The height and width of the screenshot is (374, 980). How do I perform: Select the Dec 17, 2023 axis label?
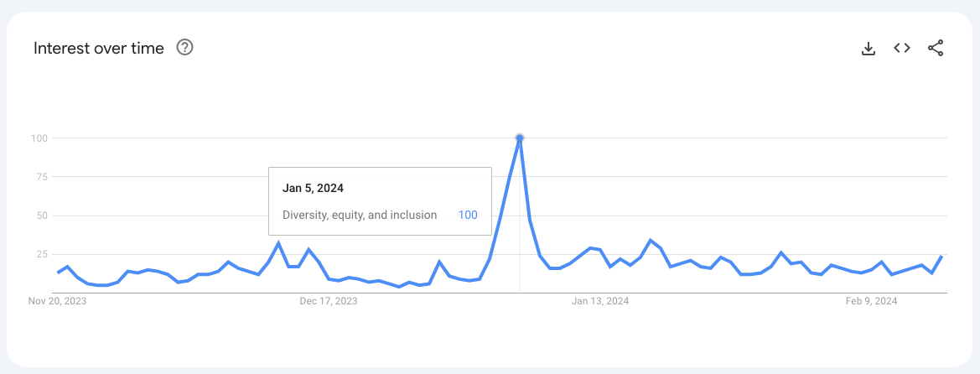point(329,301)
